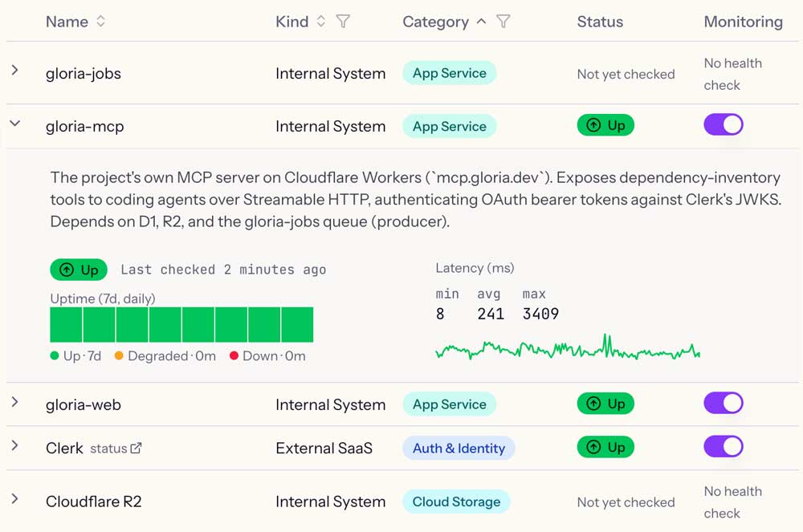Expand the gloria-jobs row
The image size is (803, 532).
point(14,71)
